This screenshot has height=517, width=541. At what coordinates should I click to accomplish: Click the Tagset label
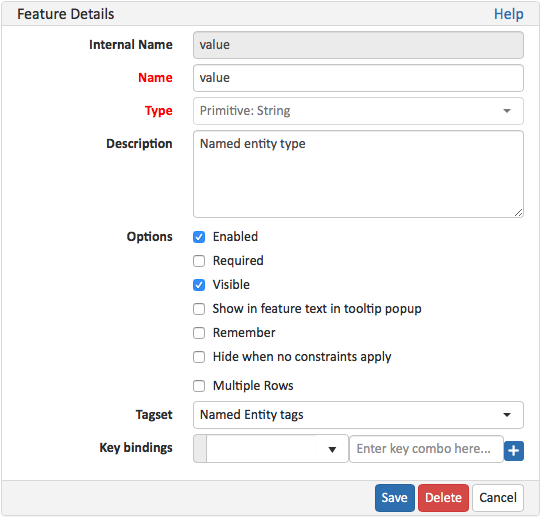(x=154, y=414)
